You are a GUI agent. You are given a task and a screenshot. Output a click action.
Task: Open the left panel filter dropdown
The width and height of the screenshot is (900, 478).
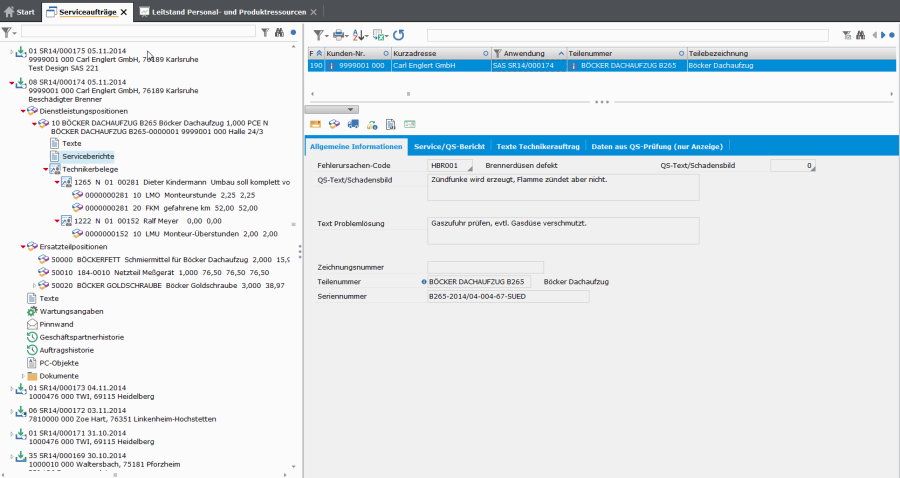pyautogui.click(x=10, y=33)
